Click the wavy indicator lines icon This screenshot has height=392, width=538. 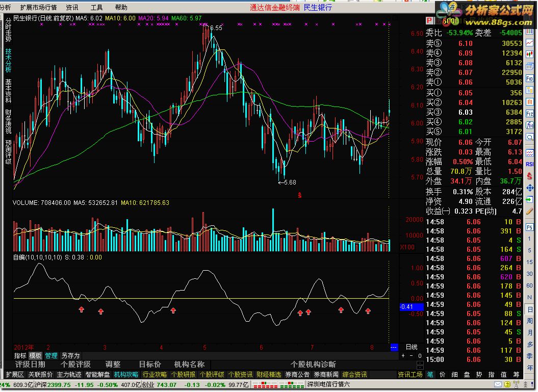(x=530, y=152)
